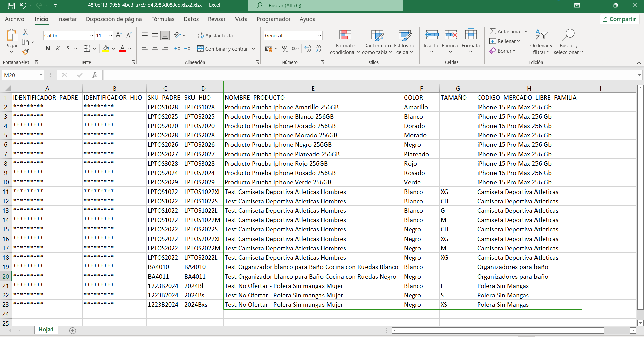The width and height of the screenshot is (644, 337).
Task: Expand the formula bar chevron
Action: click(x=639, y=75)
